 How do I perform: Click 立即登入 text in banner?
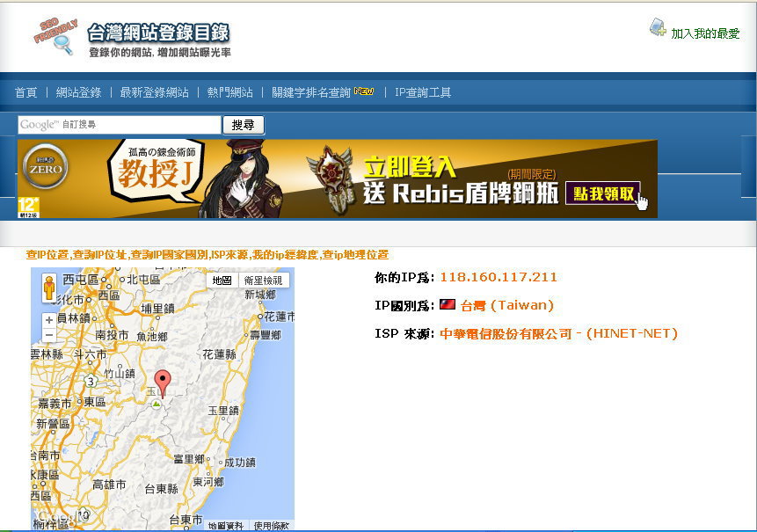[x=410, y=167]
